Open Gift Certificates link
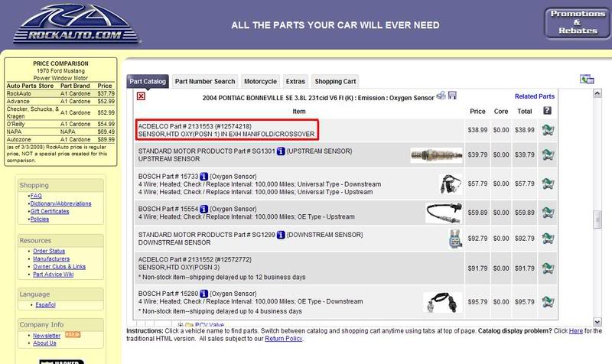612x364 pixels. click(50, 212)
